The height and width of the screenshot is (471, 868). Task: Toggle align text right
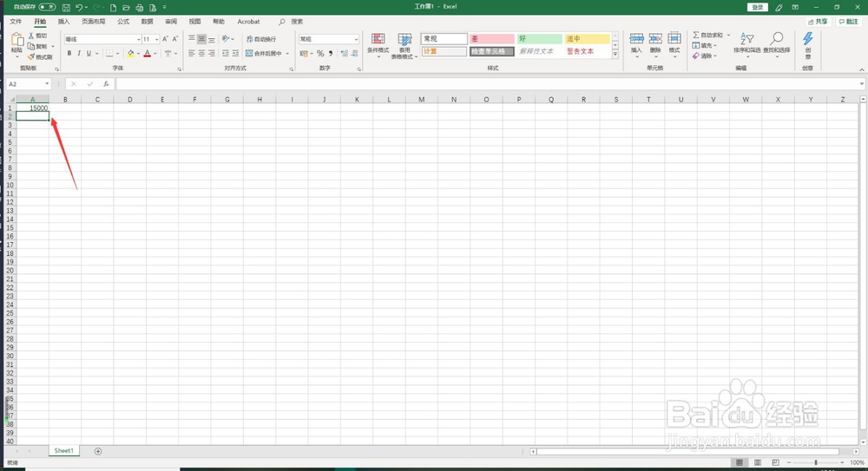[212, 54]
